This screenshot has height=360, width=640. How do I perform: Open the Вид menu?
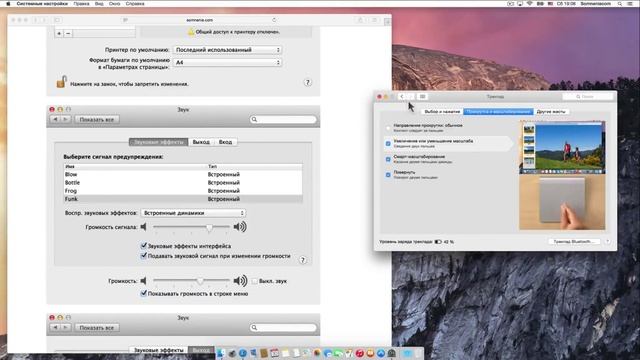coord(99,4)
